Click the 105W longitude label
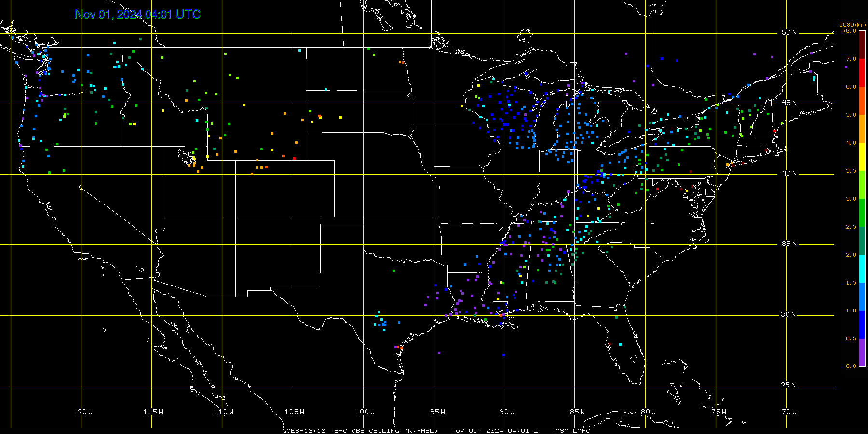Viewport: 868px width, 434px height. (295, 412)
